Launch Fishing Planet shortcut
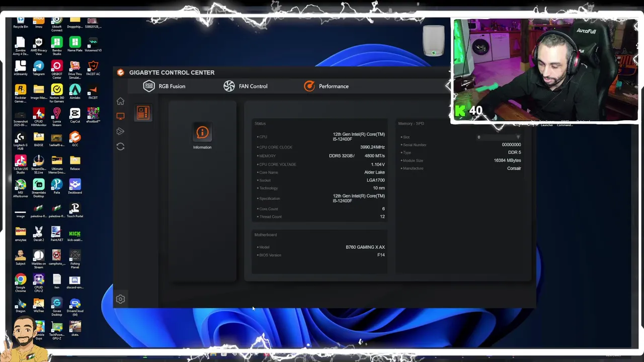The height and width of the screenshot is (362, 644). click(75, 259)
